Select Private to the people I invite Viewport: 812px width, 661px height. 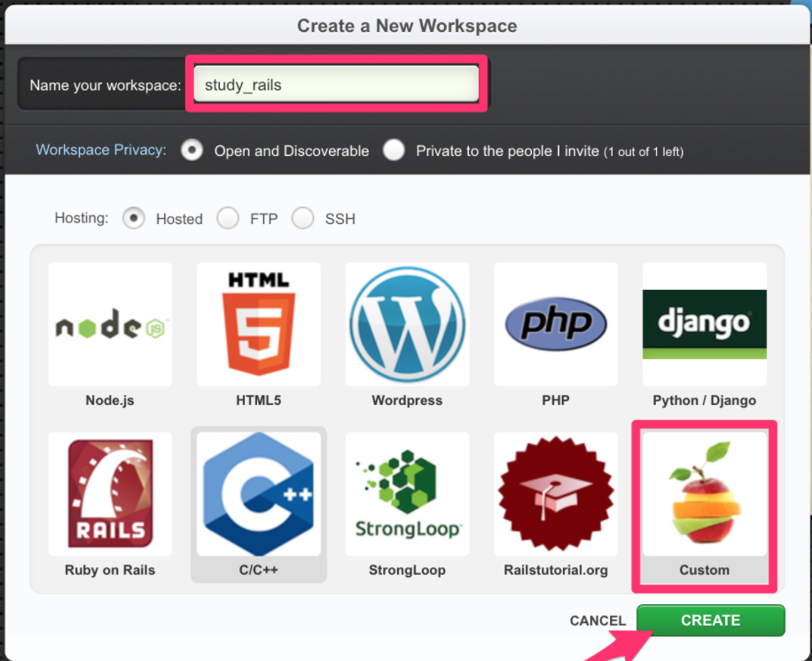tap(394, 150)
